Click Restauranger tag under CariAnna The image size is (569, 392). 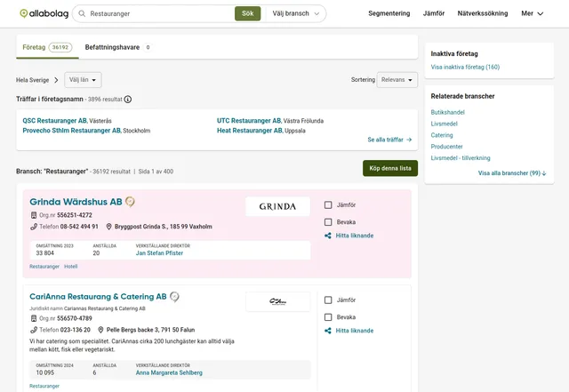pyautogui.click(x=44, y=386)
